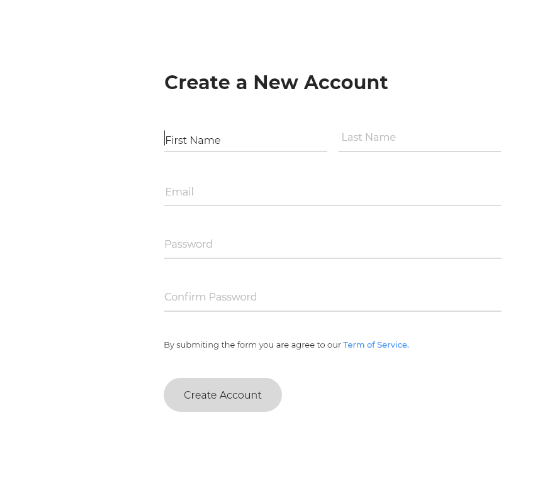Click into the Password field
Screen dimensions: 536x481
pyautogui.click(x=333, y=245)
